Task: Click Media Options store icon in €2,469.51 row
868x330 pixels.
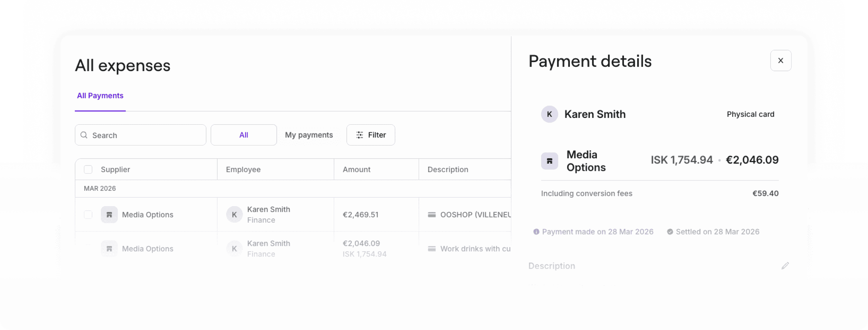Action: (109, 215)
